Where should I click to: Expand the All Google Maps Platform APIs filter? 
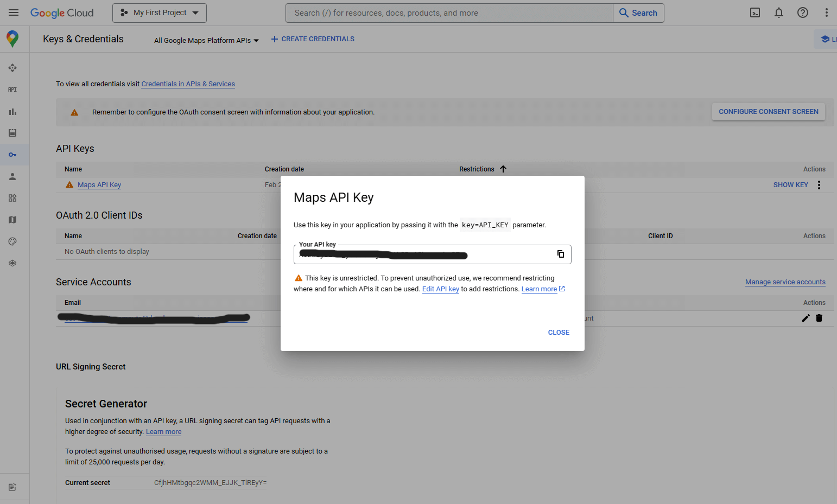point(205,40)
